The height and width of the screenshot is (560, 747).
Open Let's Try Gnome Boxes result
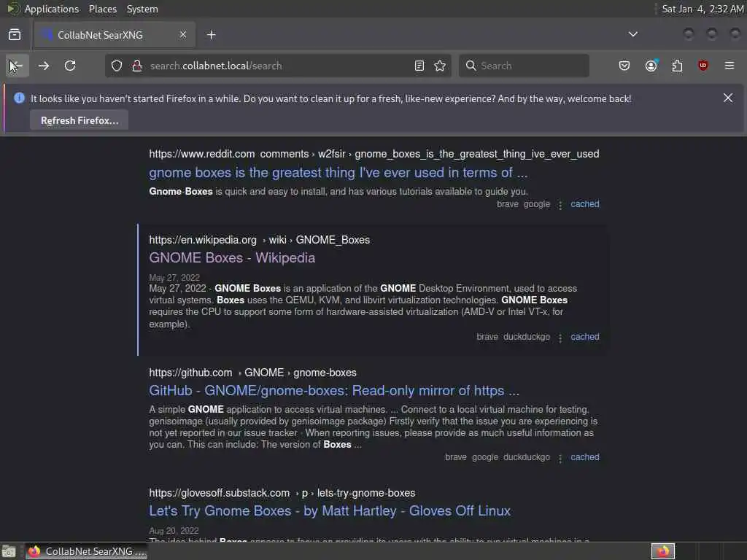[x=330, y=511]
